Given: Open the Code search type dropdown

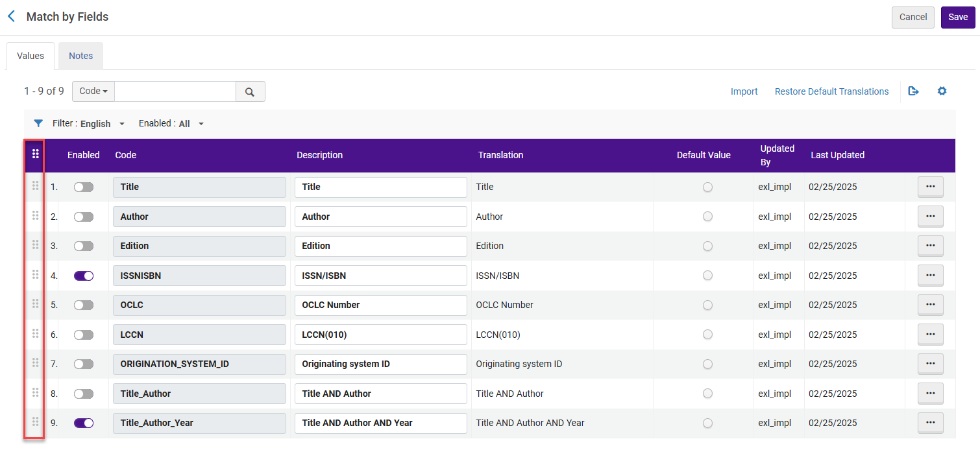Looking at the screenshot, I should (x=93, y=91).
